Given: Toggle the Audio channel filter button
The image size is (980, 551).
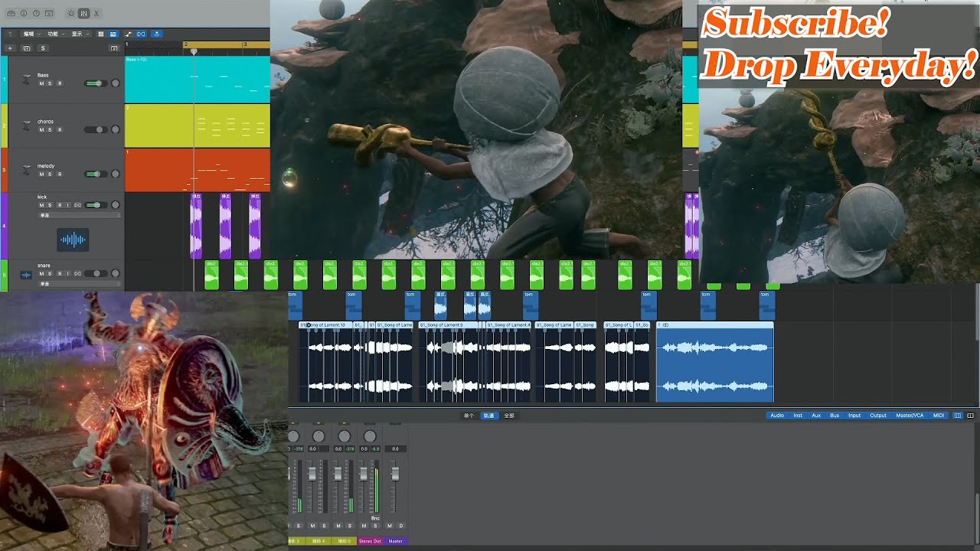Looking at the screenshot, I should 777,416.
